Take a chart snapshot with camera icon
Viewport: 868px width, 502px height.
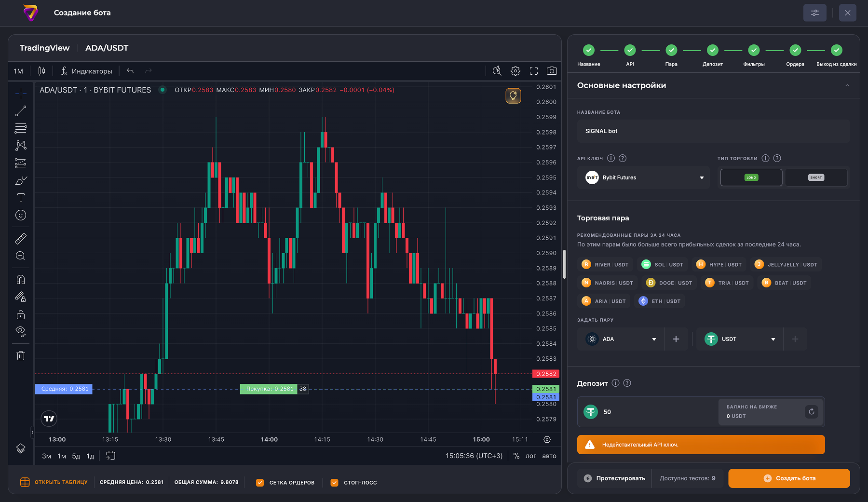[x=552, y=71]
